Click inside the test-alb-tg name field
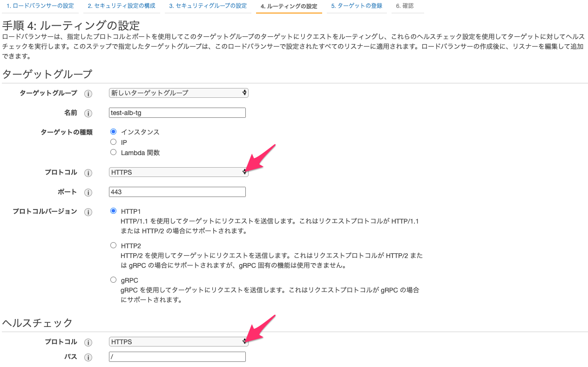588x367 pixels. click(177, 112)
